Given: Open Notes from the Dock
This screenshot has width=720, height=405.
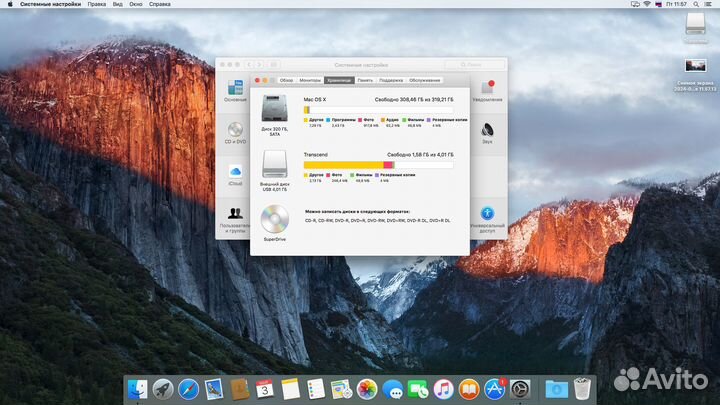Looking at the screenshot, I should pyautogui.click(x=290, y=389).
